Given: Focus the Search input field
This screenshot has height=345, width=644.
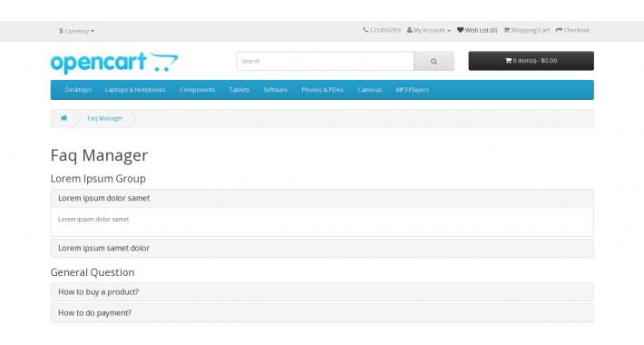Looking at the screenshot, I should tap(326, 61).
